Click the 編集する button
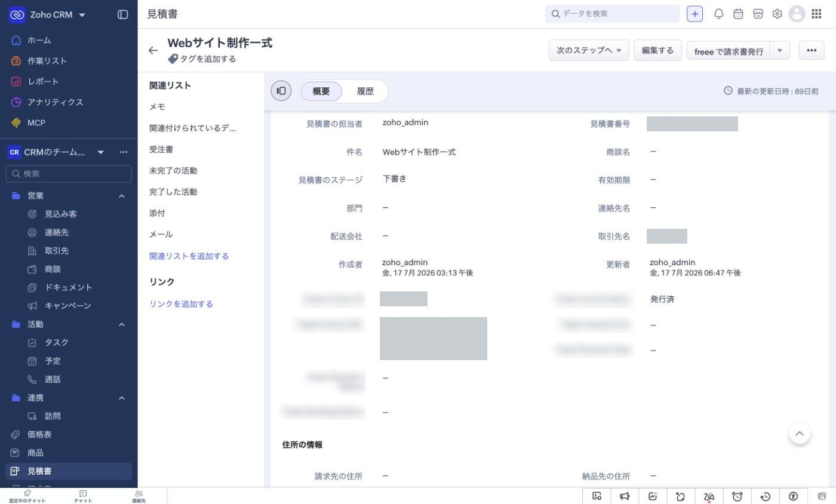836x504 pixels. 657,50
